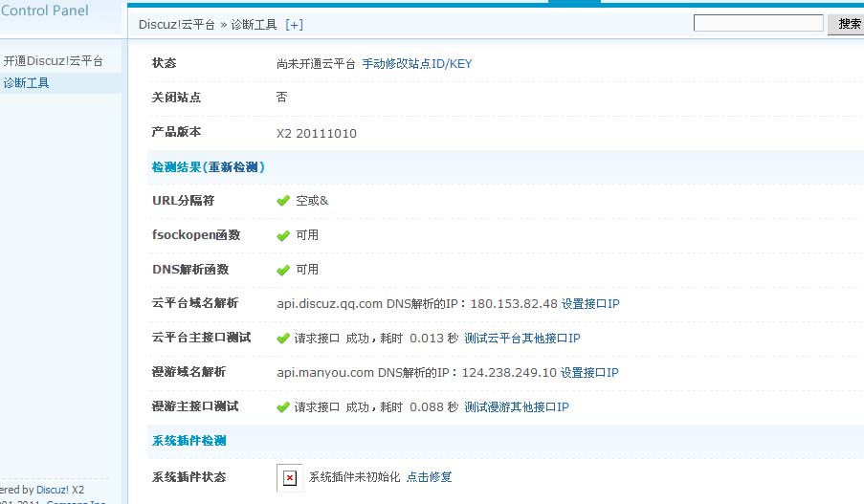The width and height of the screenshot is (864, 504).
Task: Click the Discuz!云平台 breadcrumb text
Action: click(x=176, y=25)
